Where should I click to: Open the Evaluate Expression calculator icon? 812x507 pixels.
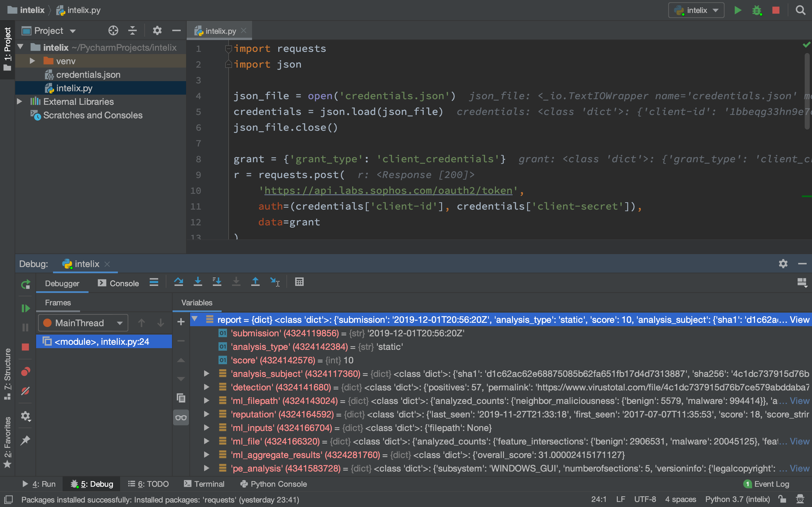(x=299, y=282)
